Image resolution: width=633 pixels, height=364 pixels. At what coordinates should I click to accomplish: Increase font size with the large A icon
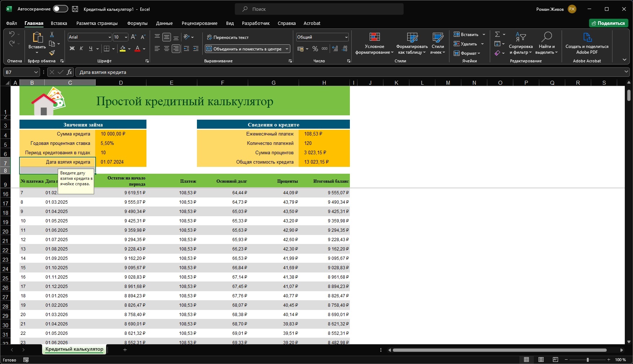(x=133, y=37)
